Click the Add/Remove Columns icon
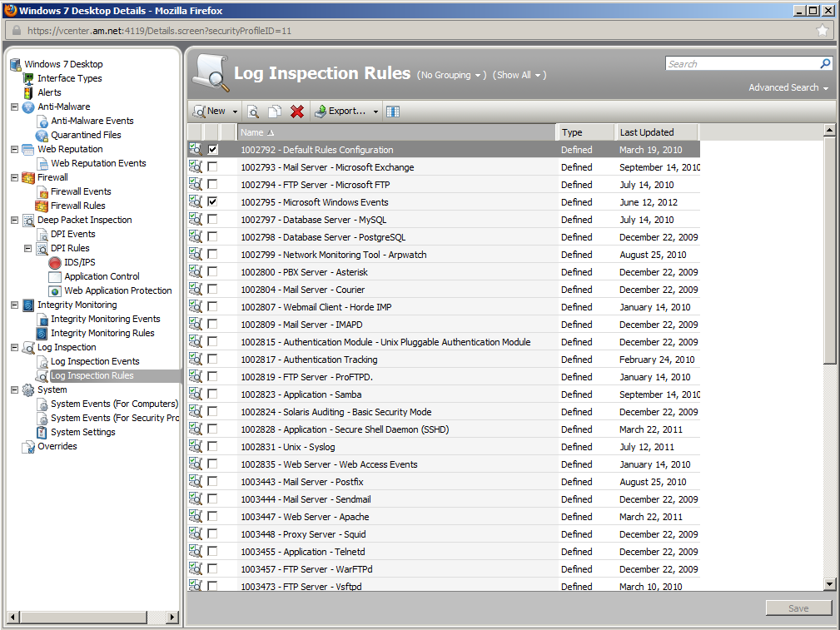The image size is (840, 630). (393, 112)
